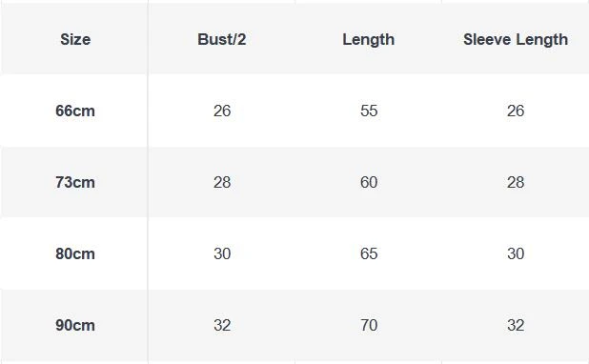Select the 90cm size row label

[75, 325]
